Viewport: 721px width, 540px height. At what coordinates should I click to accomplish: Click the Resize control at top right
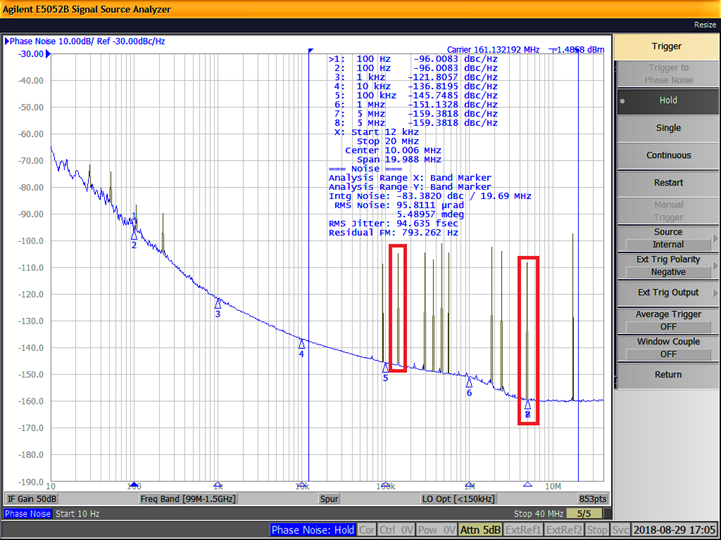coord(704,25)
